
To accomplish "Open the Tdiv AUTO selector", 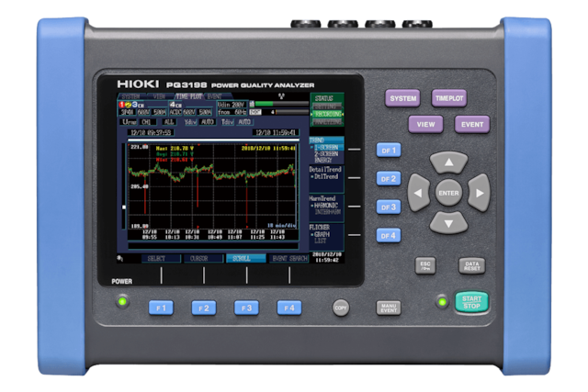I will point(244,122).
